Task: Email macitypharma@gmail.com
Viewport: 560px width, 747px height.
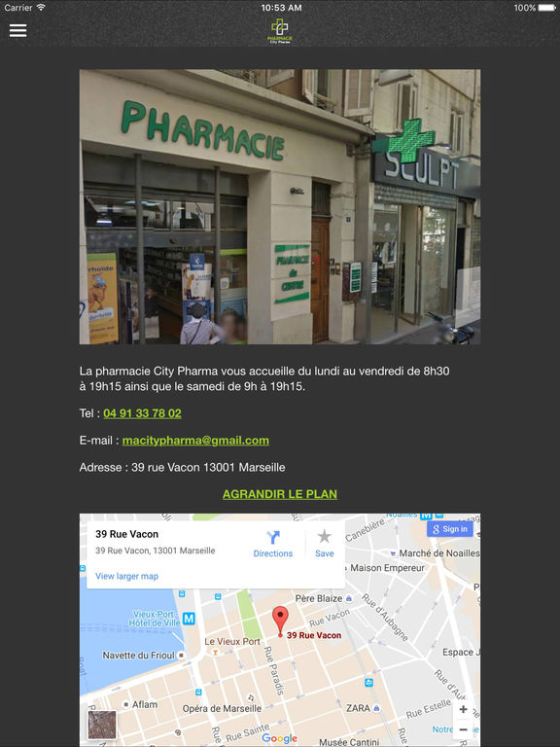Action: pos(195,441)
